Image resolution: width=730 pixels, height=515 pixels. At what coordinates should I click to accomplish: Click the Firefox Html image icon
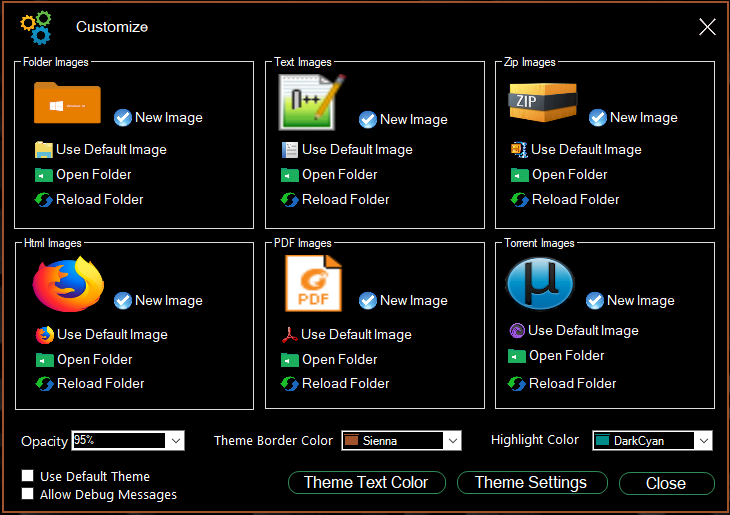[x=68, y=284]
